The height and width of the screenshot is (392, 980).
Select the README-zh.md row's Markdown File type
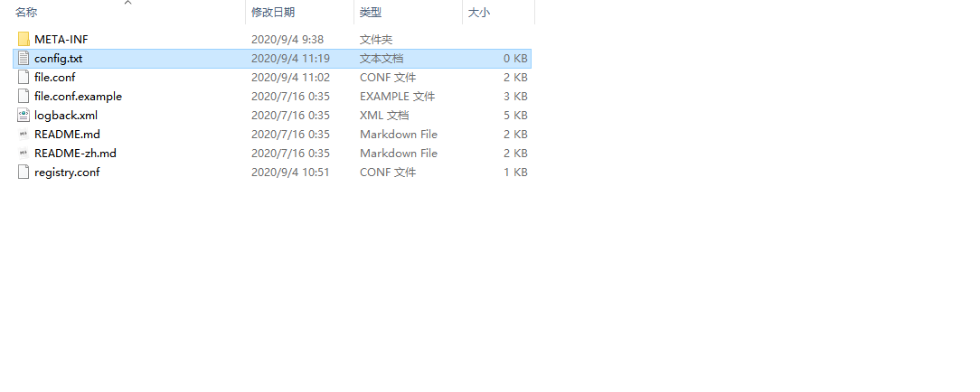[398, 153]
